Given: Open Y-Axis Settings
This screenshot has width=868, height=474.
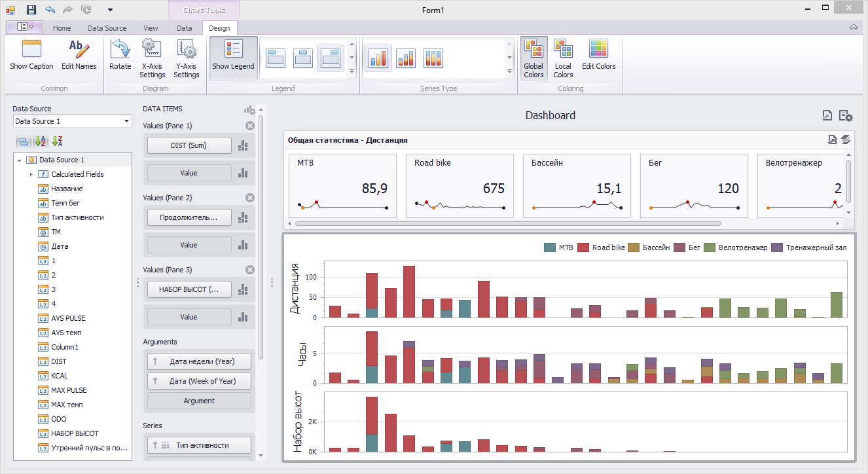Looking at the screenshot, I should 186,58.
